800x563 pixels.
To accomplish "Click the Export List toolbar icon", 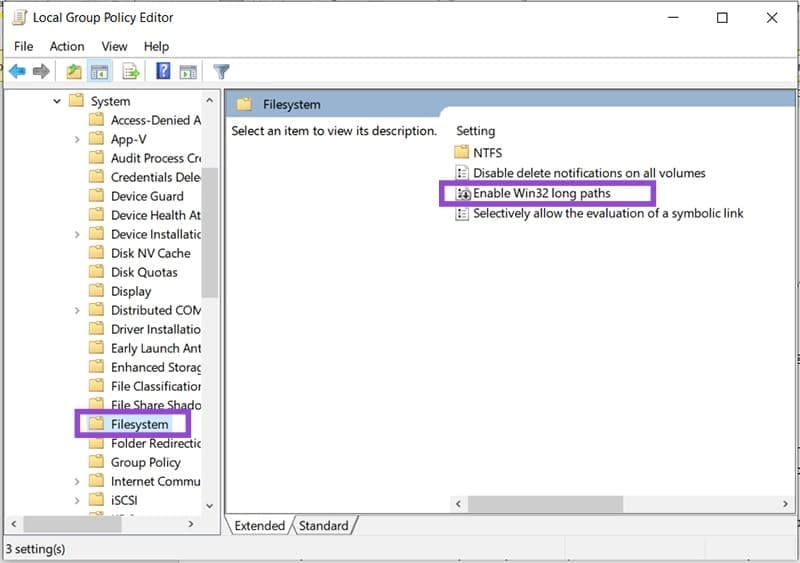I will (131, 71).
